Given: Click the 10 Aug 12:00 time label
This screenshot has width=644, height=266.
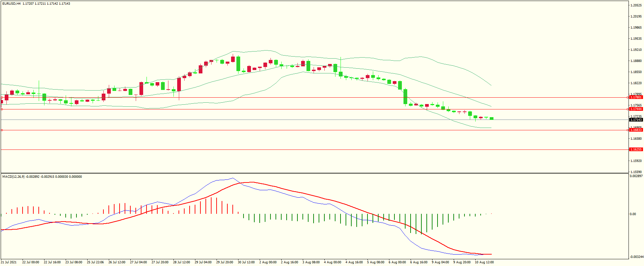Looking at the screenshot, I should [x=484, y=262].
